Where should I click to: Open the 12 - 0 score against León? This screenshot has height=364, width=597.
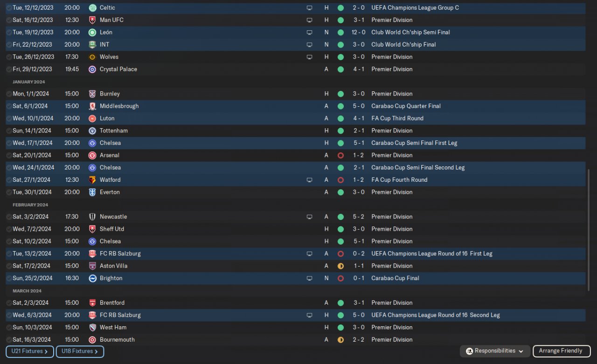pyautogui.click(x=359, y=33)
